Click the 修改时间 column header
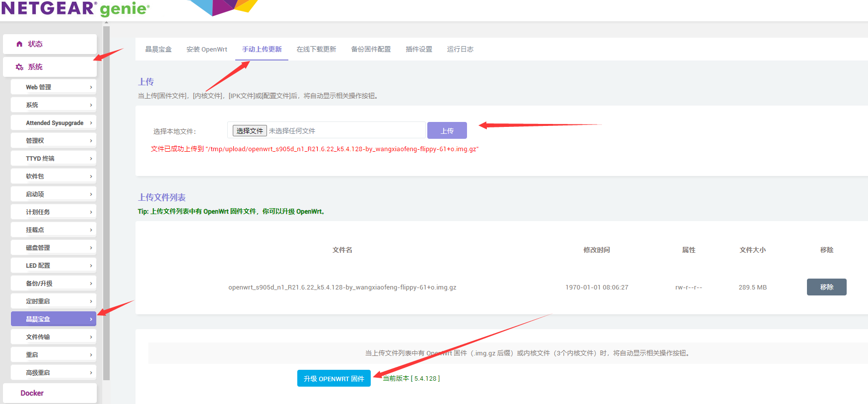868x404 pixels. (x=597, y=250)
